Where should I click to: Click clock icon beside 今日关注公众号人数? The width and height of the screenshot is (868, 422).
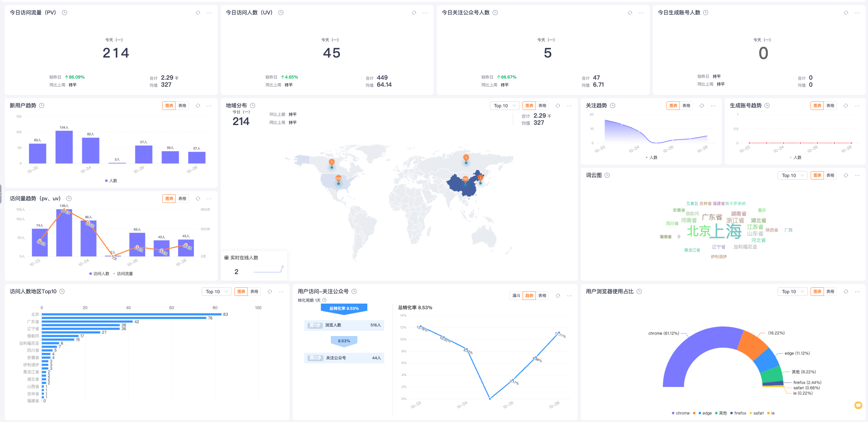[495, 13]
